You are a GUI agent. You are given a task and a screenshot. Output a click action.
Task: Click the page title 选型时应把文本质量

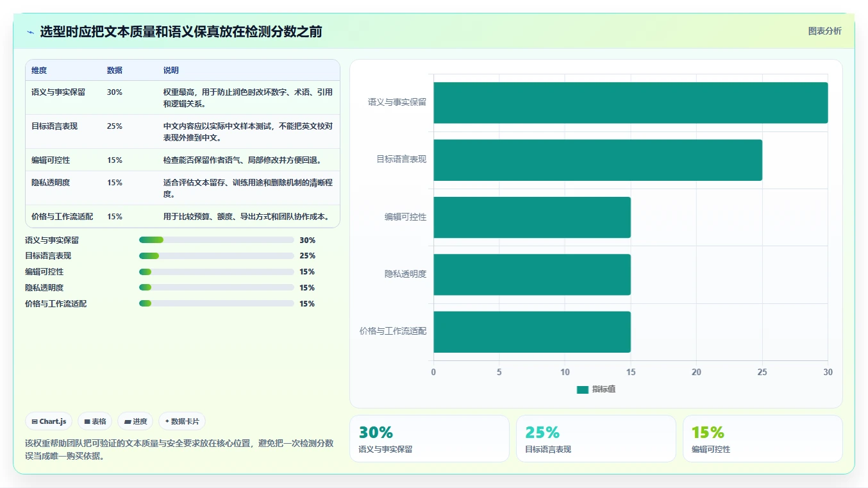click(x=181, y=31)
